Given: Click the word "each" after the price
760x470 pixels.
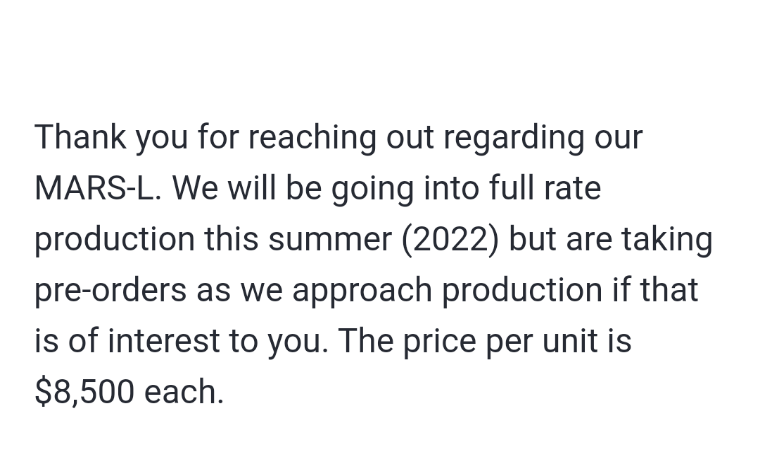Looking at the screenshot, I should coord(184,392).
